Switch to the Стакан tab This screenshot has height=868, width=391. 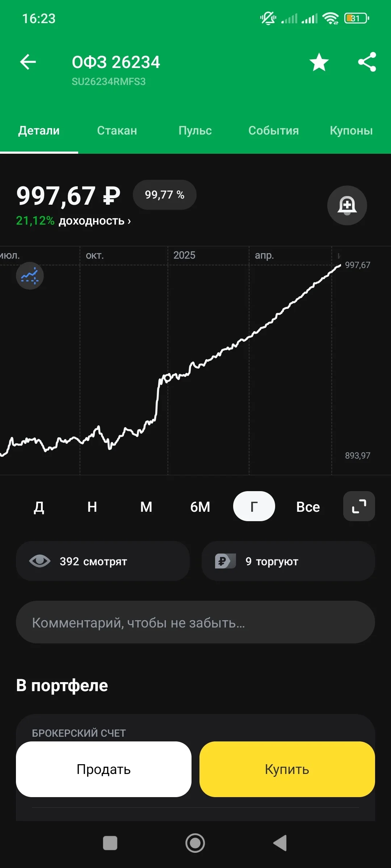(117, 131)
